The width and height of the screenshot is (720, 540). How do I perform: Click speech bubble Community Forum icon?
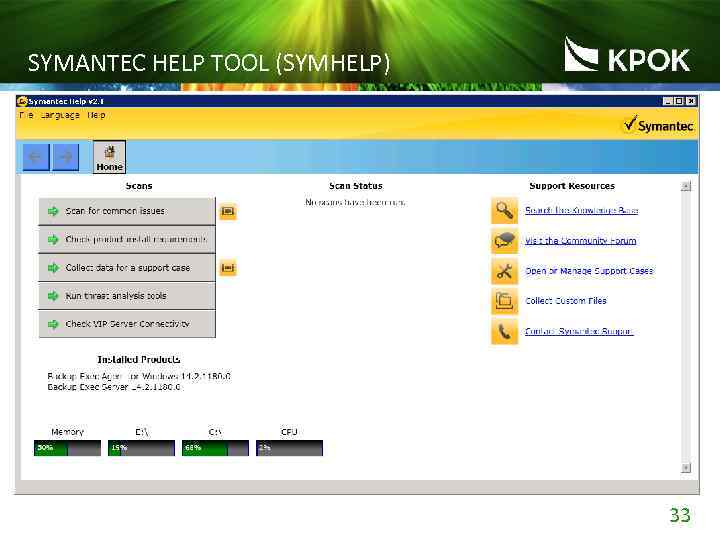(x=504, y=241)
